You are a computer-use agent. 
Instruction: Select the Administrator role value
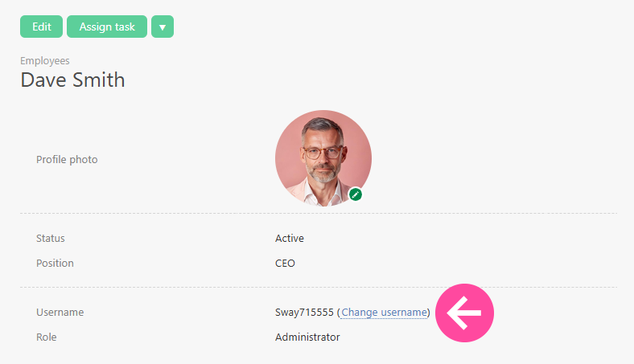pos(307,337)
